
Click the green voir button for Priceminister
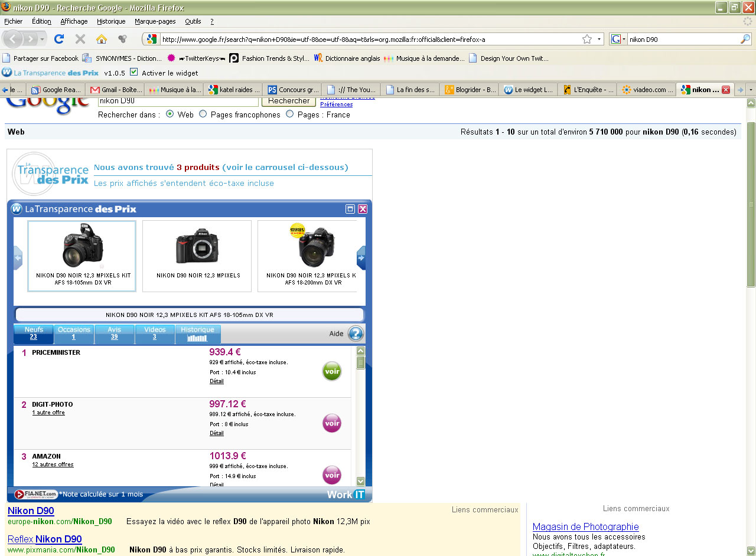[332, 371]
